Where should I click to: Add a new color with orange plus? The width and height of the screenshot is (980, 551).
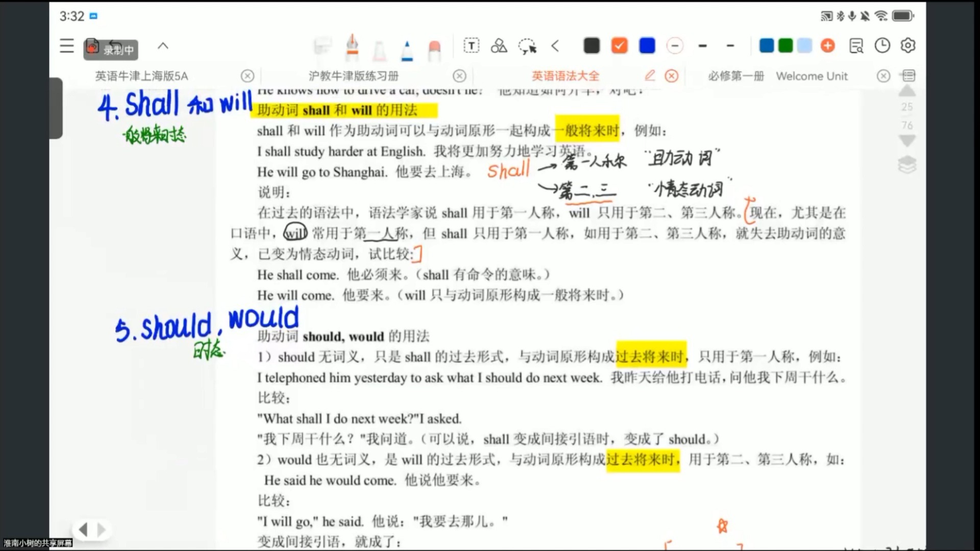[828, 46]
